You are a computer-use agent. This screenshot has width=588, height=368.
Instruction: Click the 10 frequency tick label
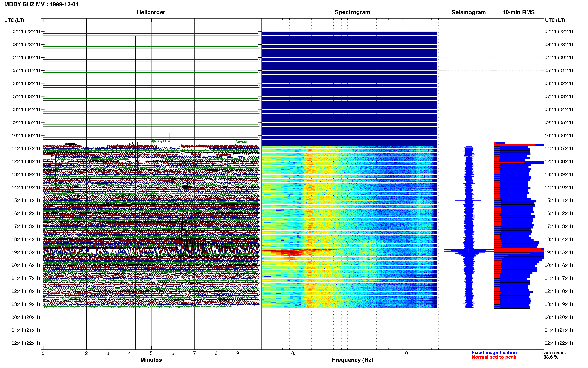point(405,353)
